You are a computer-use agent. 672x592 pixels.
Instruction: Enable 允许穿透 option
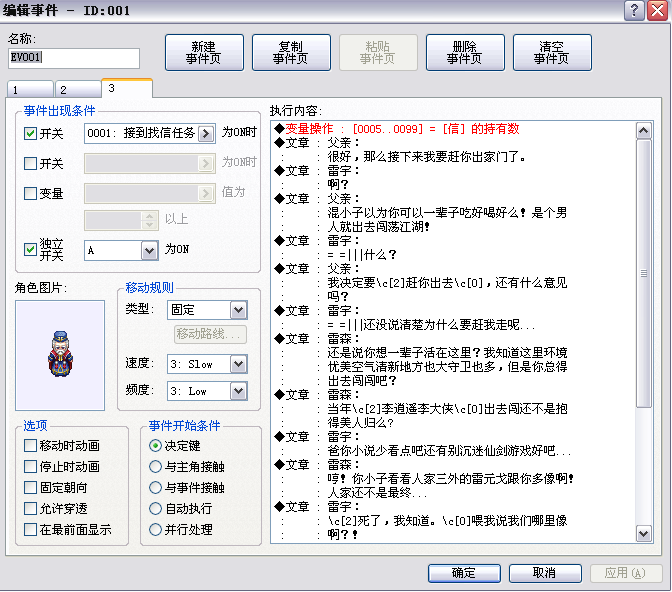click(30, 508)
